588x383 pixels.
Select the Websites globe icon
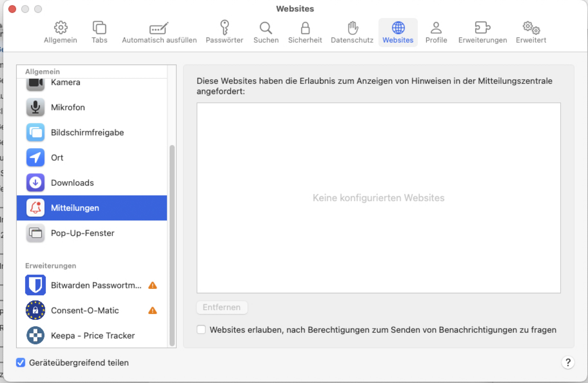tap(398, 27)
